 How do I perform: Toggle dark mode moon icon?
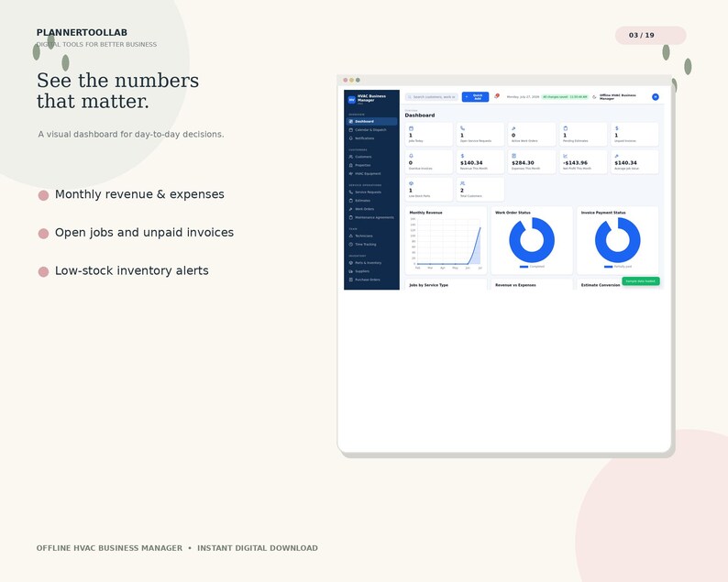[x=594, y=97]
